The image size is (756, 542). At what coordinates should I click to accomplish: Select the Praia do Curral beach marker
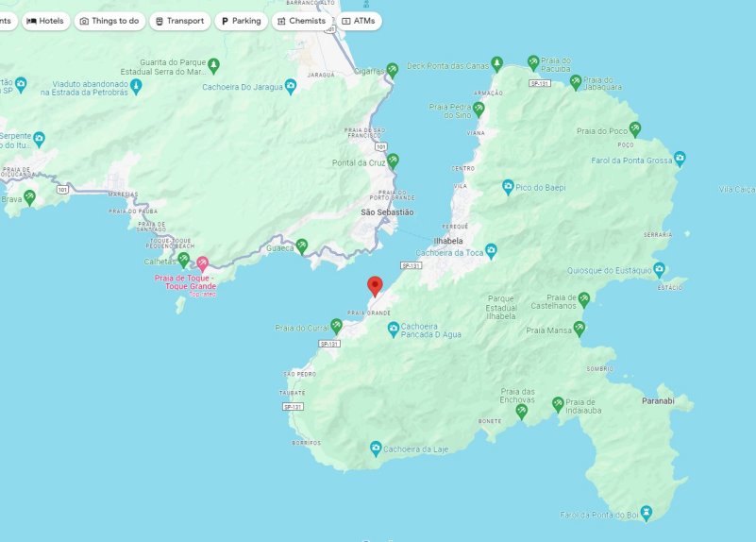click(336, 327)
